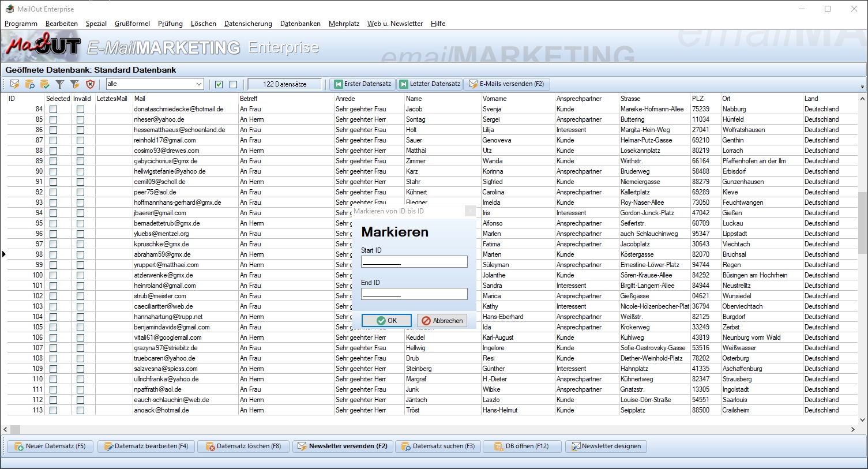Confirm the Markieren dialog with OK
868x469 pixels.
386,321
